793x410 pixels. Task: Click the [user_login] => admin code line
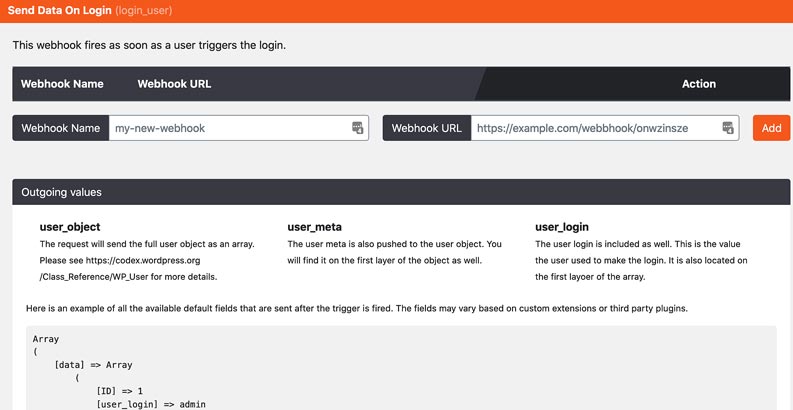(x=150, y=404)
